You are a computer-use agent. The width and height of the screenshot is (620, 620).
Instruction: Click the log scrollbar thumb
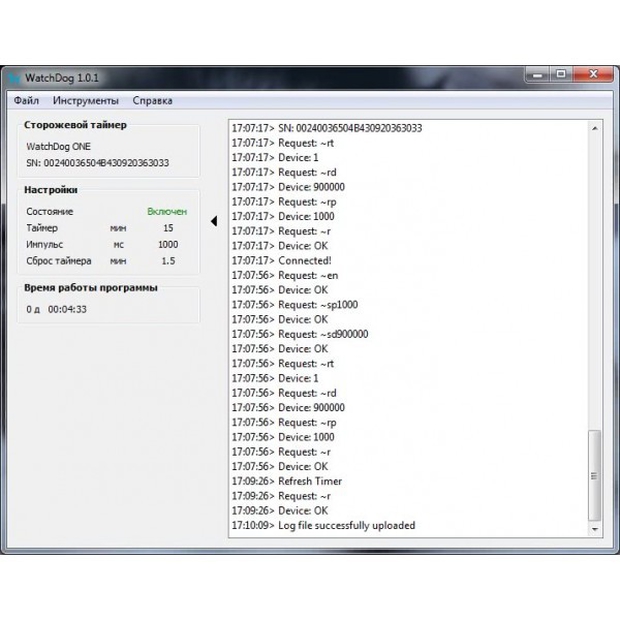pyautogui.click(x=594, y=475)
